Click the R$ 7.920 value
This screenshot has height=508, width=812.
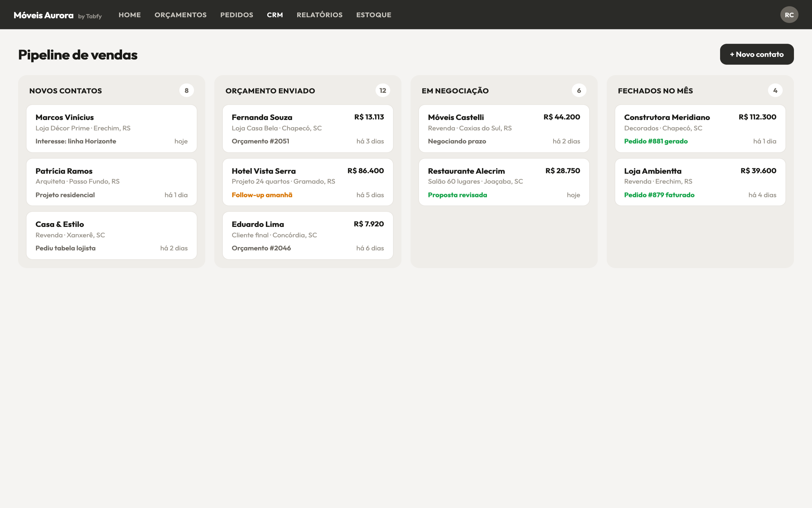[x=369, y=224]
